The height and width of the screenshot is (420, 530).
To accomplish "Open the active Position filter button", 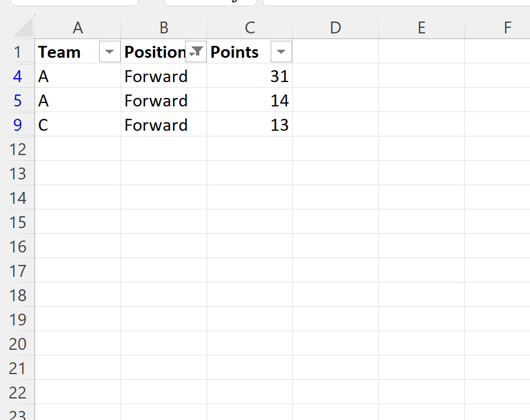I will 196,52.
